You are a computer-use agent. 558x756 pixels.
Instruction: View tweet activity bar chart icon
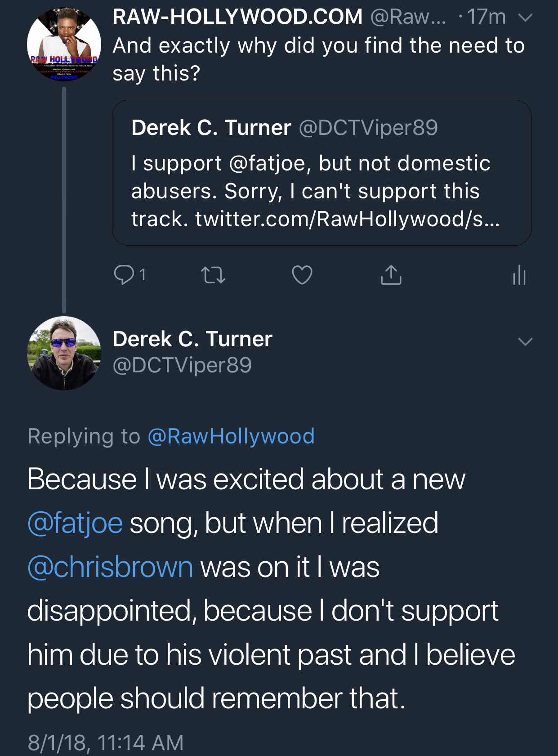pos(519,275)
